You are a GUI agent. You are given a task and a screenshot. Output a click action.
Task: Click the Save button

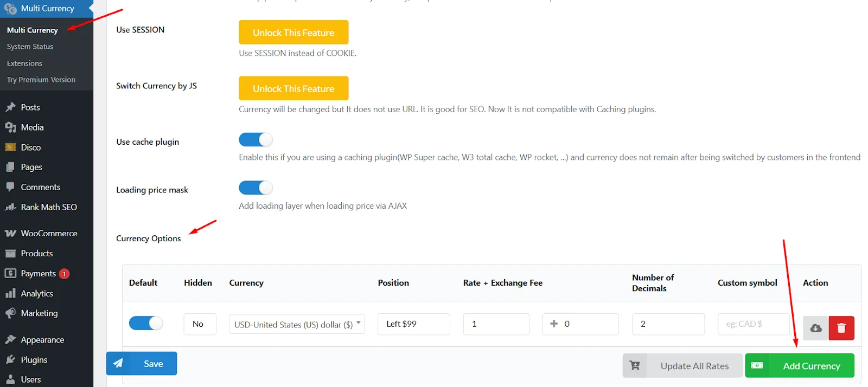click(142, 364)
